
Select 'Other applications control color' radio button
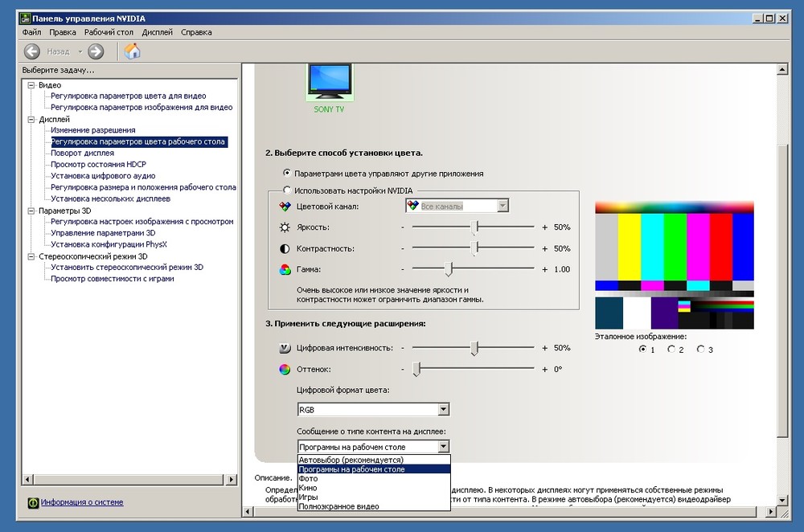coord(287,173)
